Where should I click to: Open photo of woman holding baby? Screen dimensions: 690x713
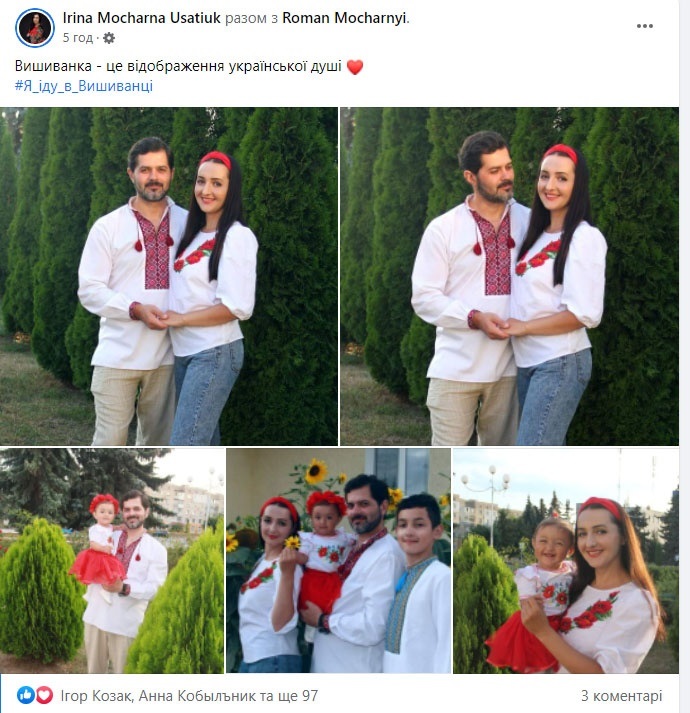point(566,561)
